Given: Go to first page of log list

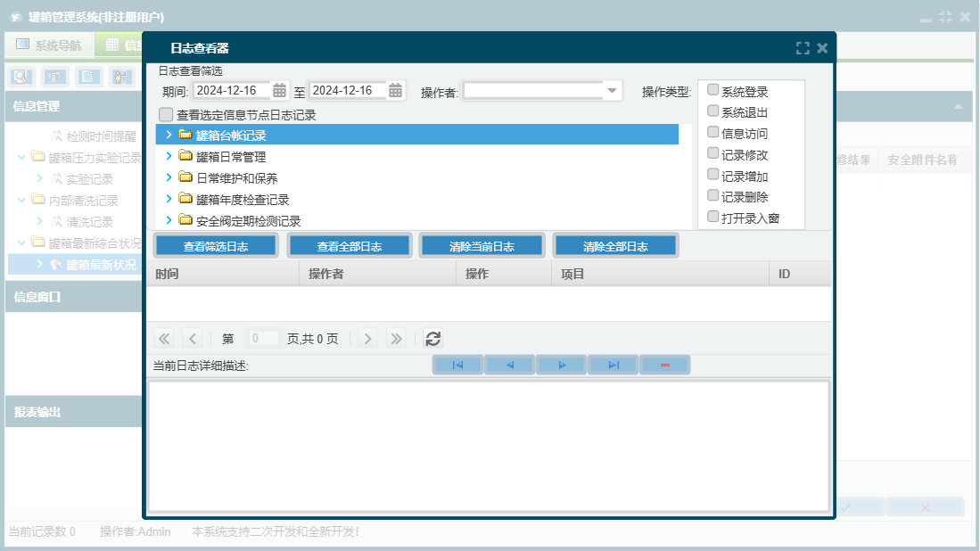Looking at the screenshot, I should coord(164,339).
